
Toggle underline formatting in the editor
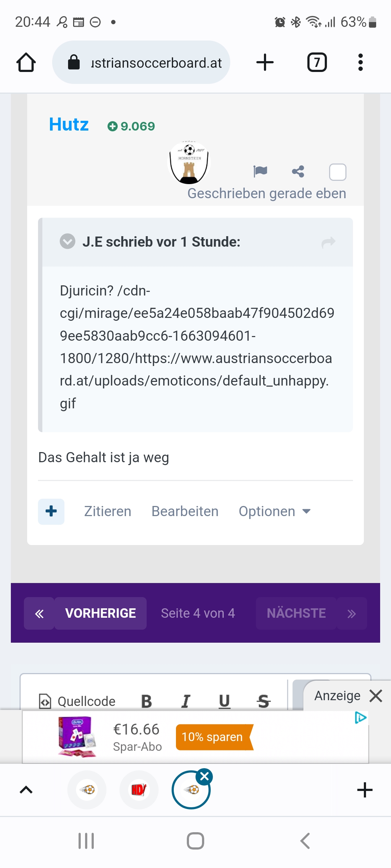[x=224, y=701]
